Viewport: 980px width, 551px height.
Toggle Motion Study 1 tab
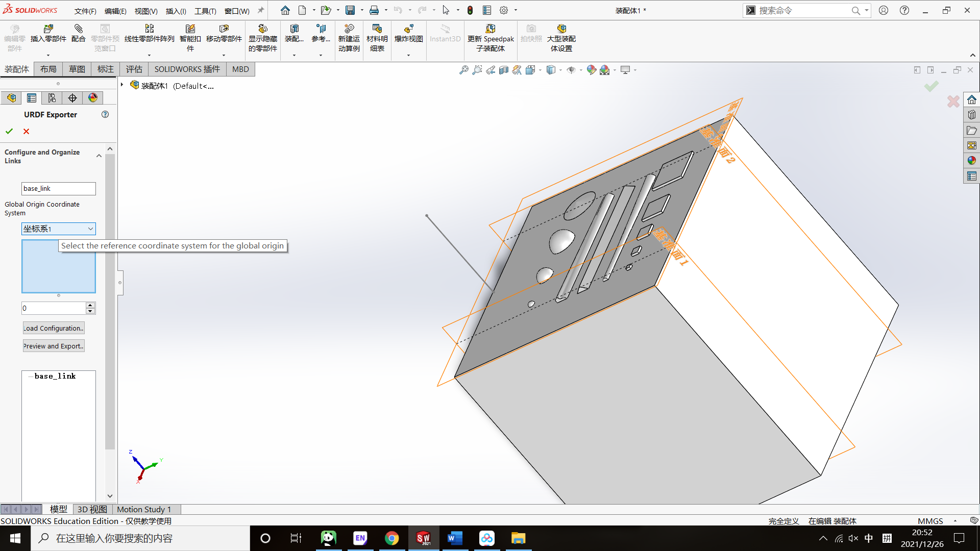(x=143, y=509)
